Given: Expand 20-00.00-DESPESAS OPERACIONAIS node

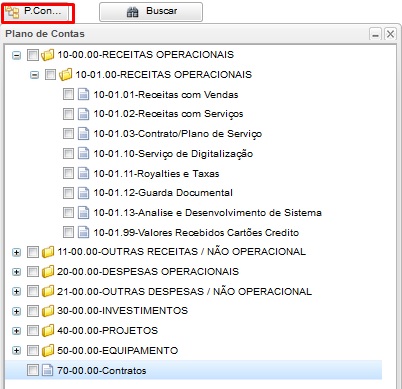Looking at the screenshot, I should (16, 272).
